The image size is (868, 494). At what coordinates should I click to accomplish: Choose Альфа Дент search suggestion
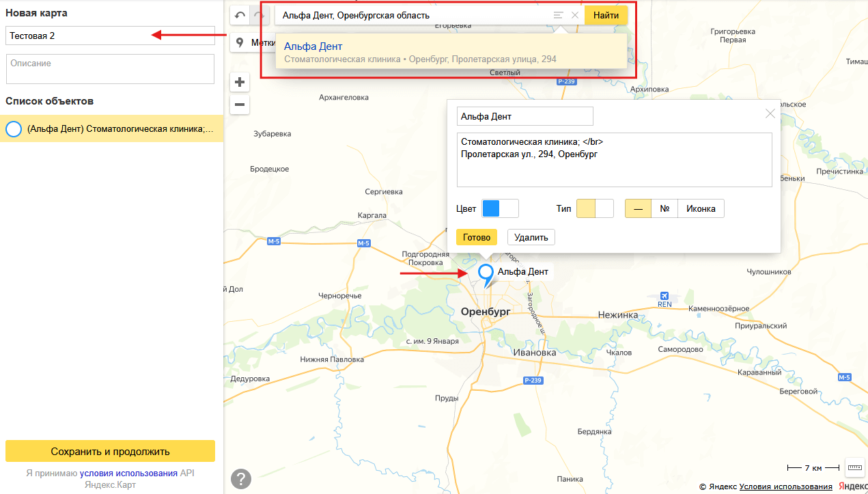pyautogui.click(x=451, y=52)
